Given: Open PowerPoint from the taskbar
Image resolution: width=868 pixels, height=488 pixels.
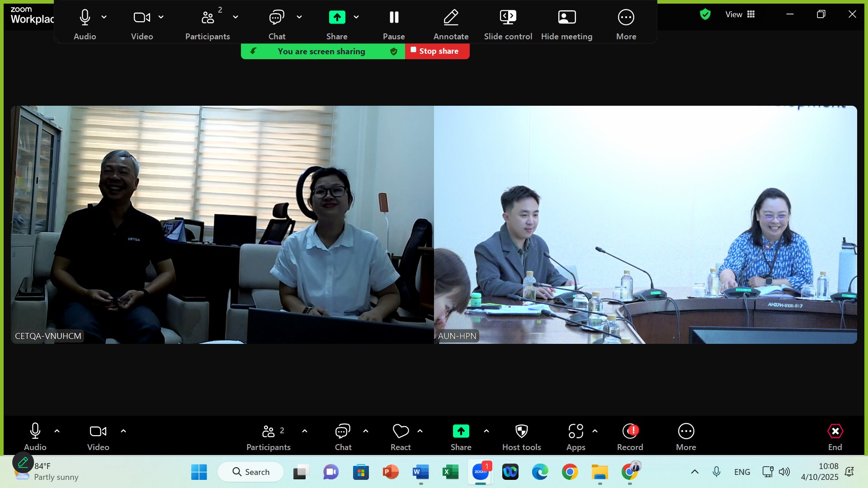Looking at the screenshot, I should click(x=391, y=472).
